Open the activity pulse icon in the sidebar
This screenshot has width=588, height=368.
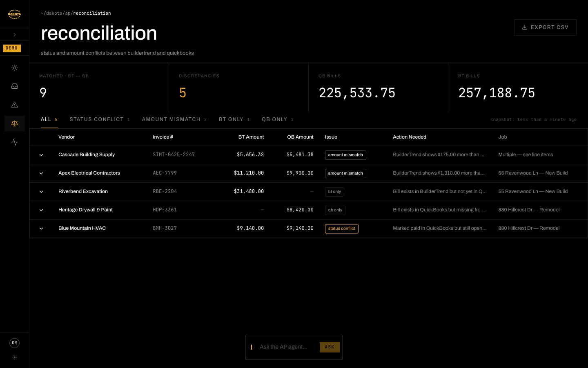(x=15, y=142)
